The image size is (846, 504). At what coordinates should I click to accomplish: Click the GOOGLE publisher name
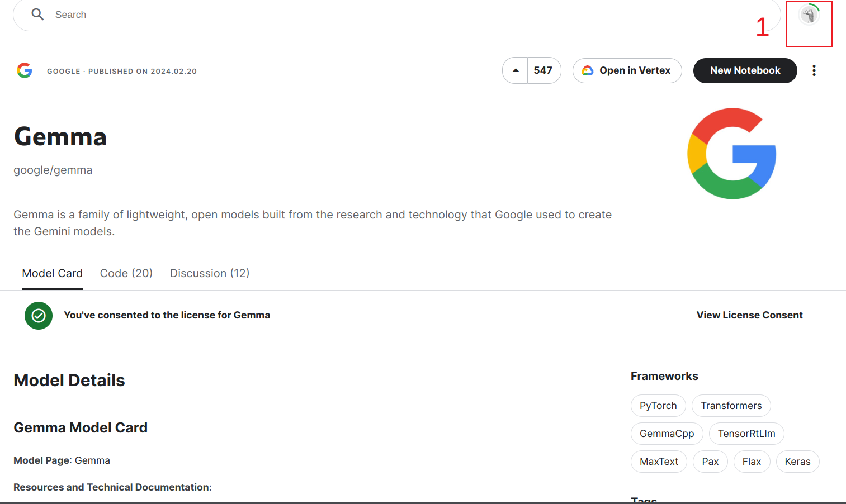(64, 72)
